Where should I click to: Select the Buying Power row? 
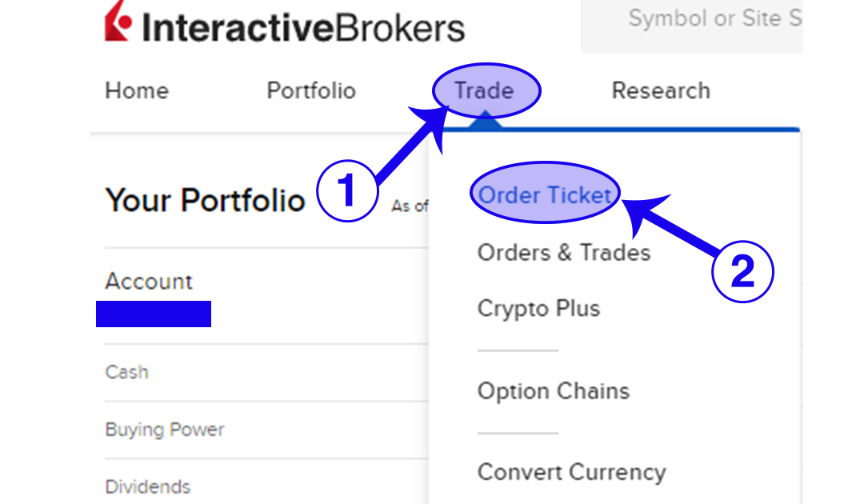coord(165,430)
